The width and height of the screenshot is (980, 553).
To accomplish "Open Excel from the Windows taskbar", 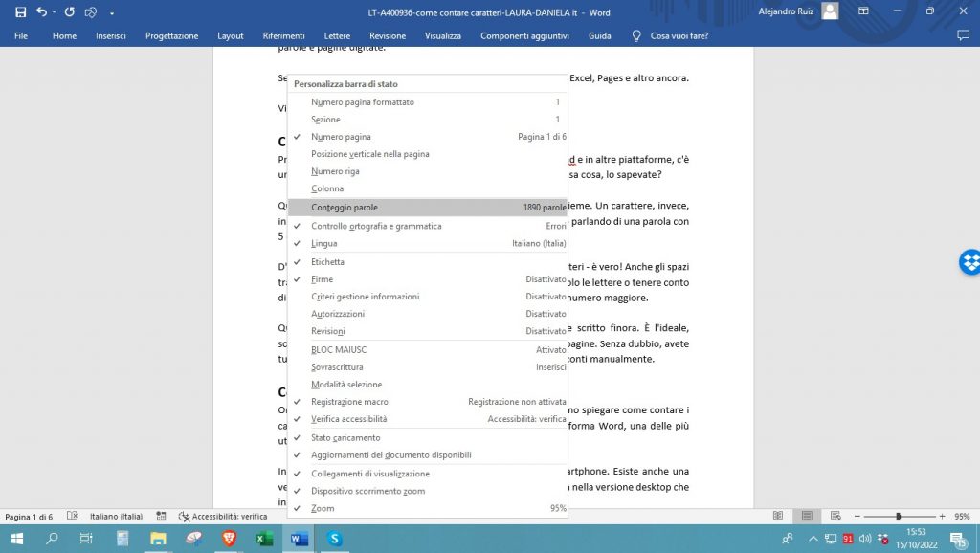I will (x=263, y=539).
